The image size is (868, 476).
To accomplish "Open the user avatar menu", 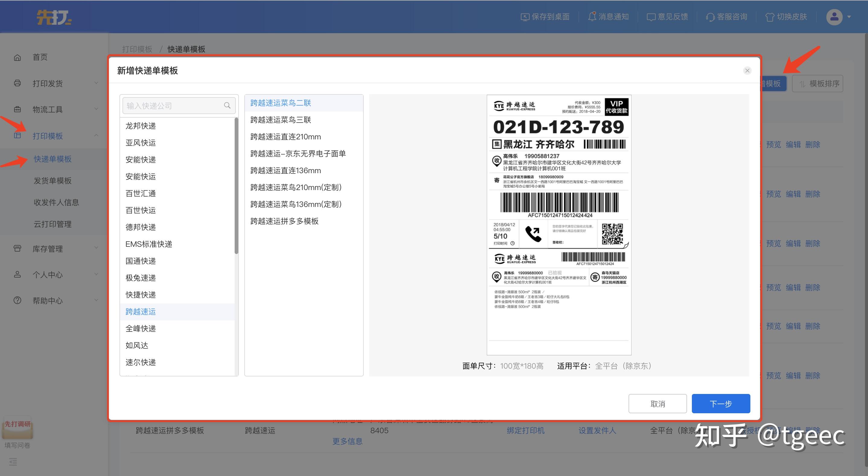I will [x=834, y=17].
